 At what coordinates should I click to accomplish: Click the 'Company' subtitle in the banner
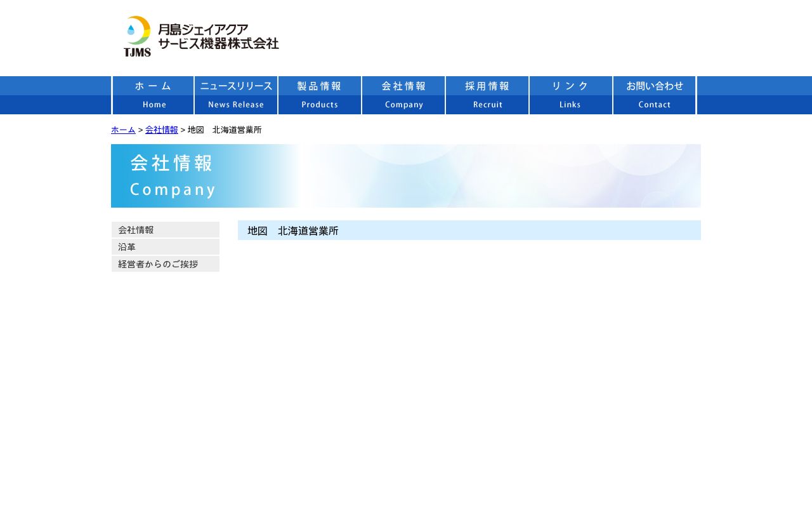tap(173, 190)
